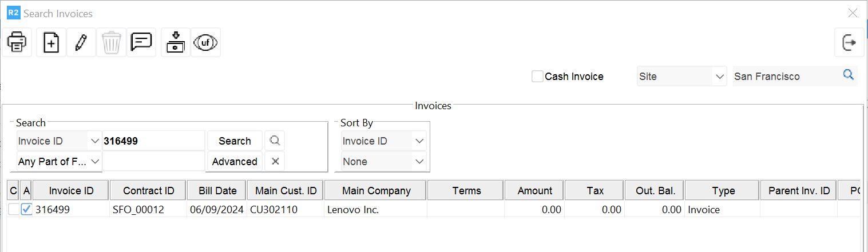Open the Any Part of Field dropdown
The image size is (868, 252).
coord(60,162)
